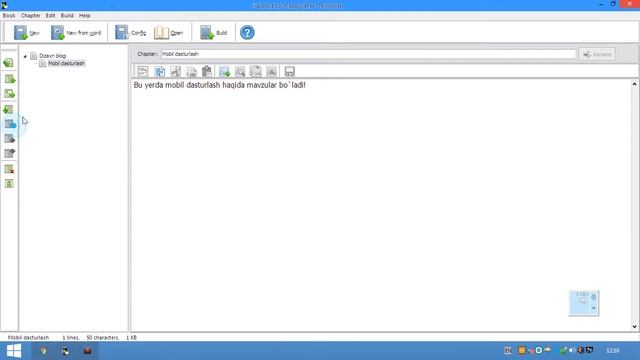Click 'Mobil dasturlash' in the status bar
This screenshot has height=360, width=640.
(28, 338)
